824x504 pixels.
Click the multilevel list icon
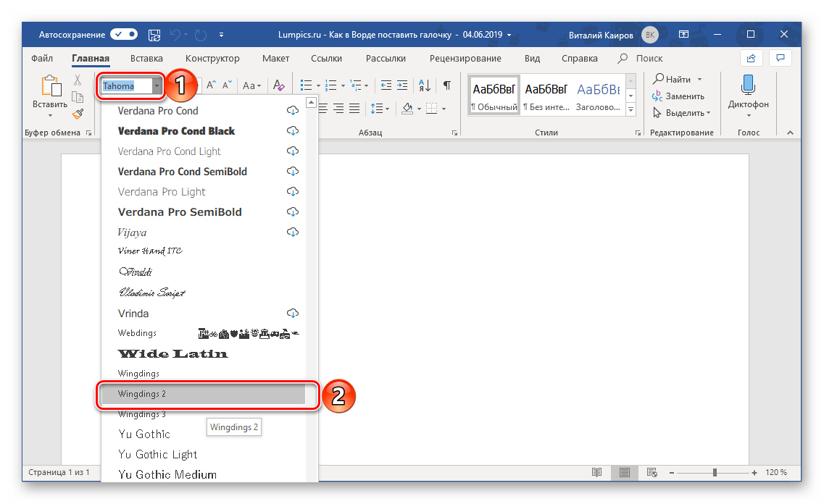click(x=356, y=85)
